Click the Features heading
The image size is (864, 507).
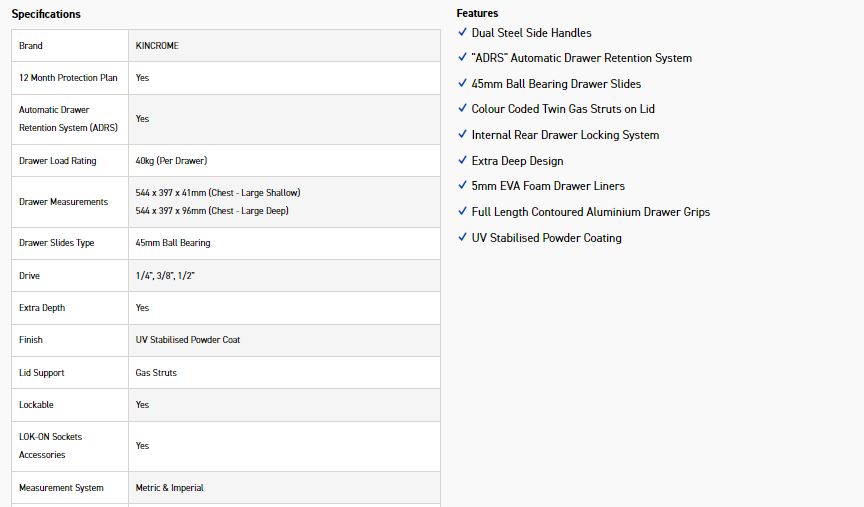477,13
